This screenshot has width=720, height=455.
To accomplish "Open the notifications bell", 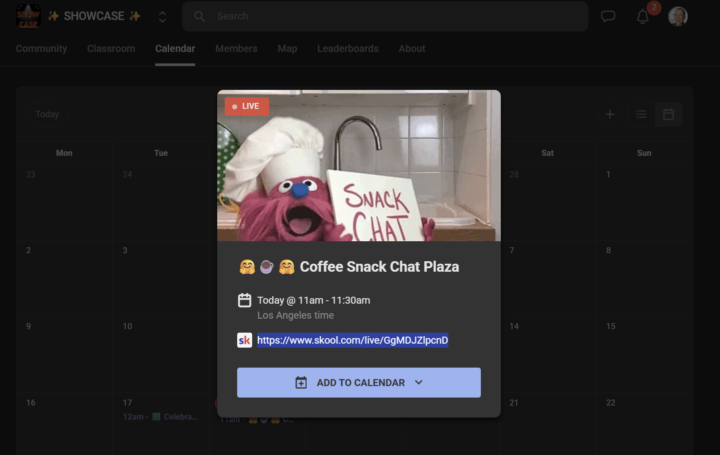I will pyautogui.click(x=642, y=17).
